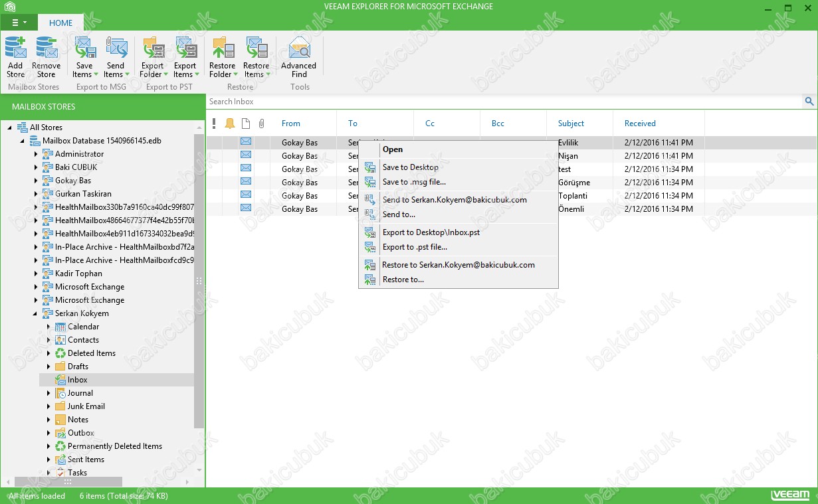The width and height of the screenshot is (818, 504).
Task: Select Restore to Serkan.Kokyem@bakicubuk.com
Action: pyautogui.click(x=459, y=265)
